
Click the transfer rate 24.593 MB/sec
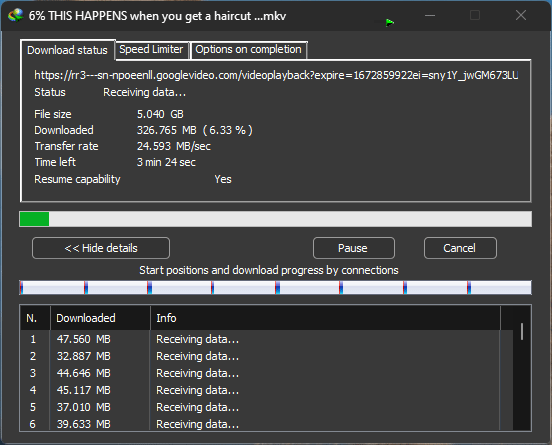tap(174, 146)
